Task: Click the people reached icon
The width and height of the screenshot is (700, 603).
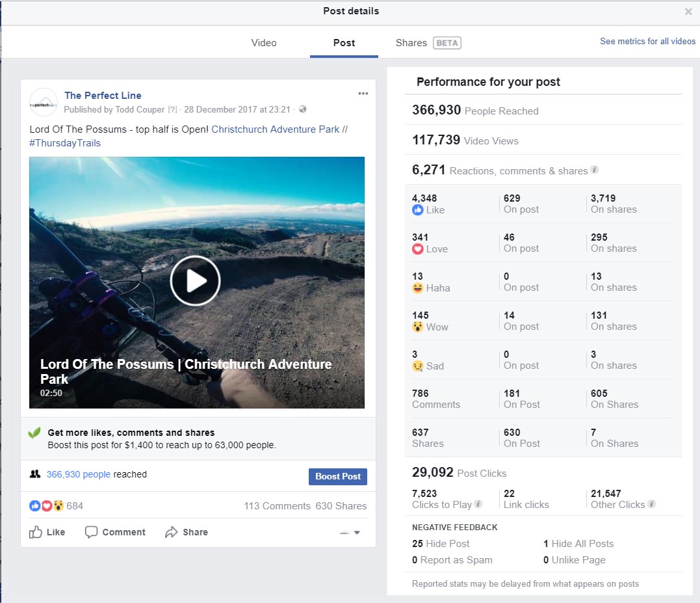Action: click(x=35, y=474)
